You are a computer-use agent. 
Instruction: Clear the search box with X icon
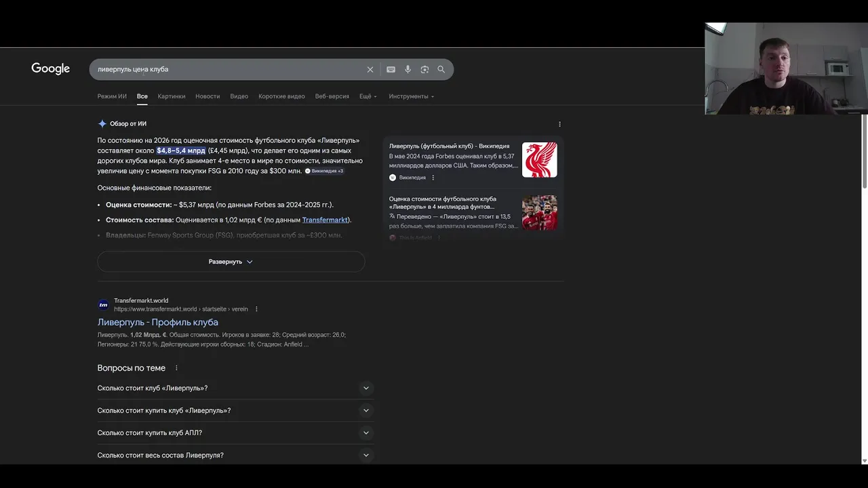pos(370,69)
